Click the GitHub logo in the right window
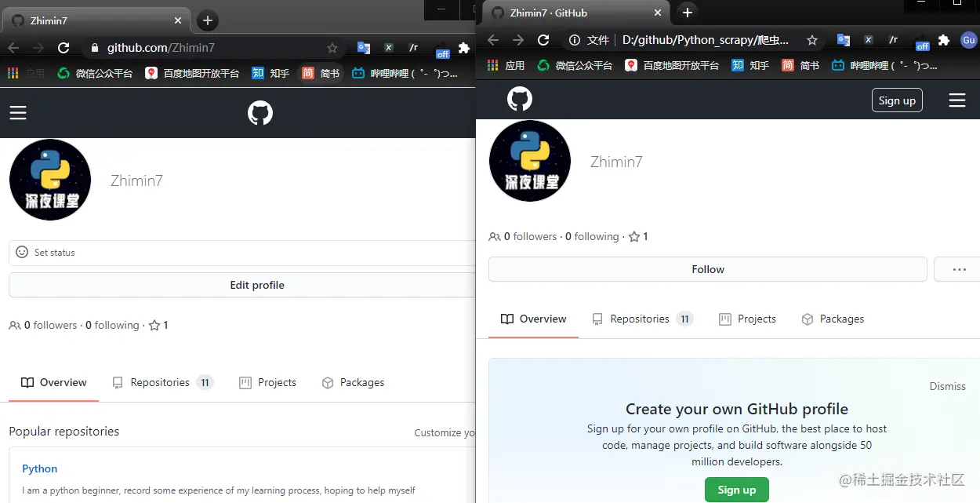 pyautogui.click(x=520, y=99)
